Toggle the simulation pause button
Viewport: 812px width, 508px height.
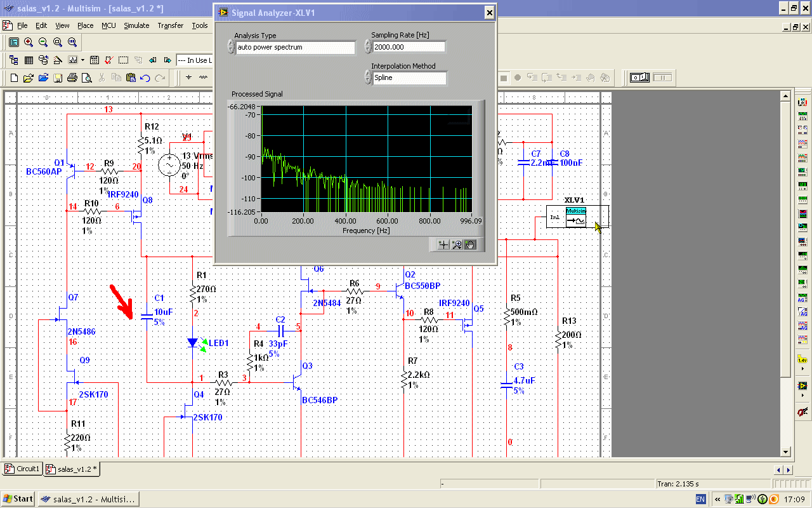coord(662,77)
